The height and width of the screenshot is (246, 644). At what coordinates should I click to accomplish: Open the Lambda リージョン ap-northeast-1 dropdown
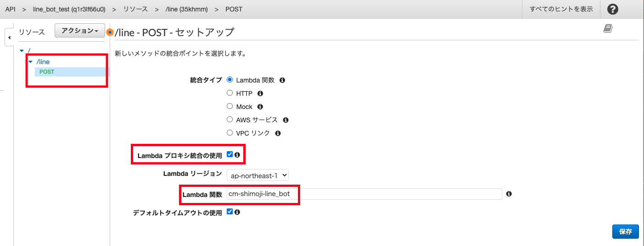coord(258,175)
